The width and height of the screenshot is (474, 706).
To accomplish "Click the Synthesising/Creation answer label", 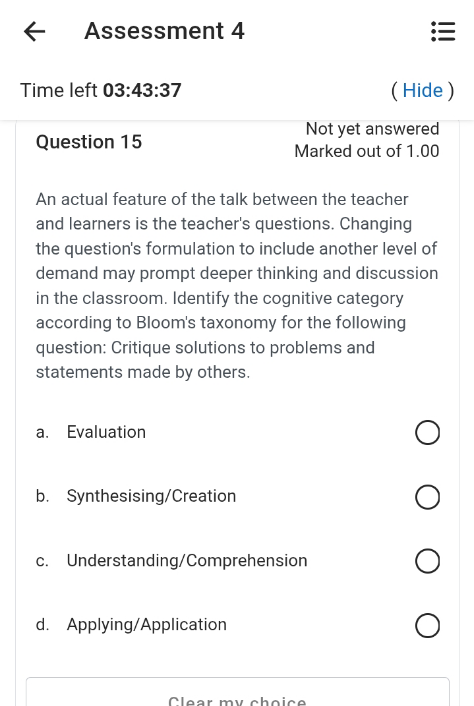I will tap(151, 496).
